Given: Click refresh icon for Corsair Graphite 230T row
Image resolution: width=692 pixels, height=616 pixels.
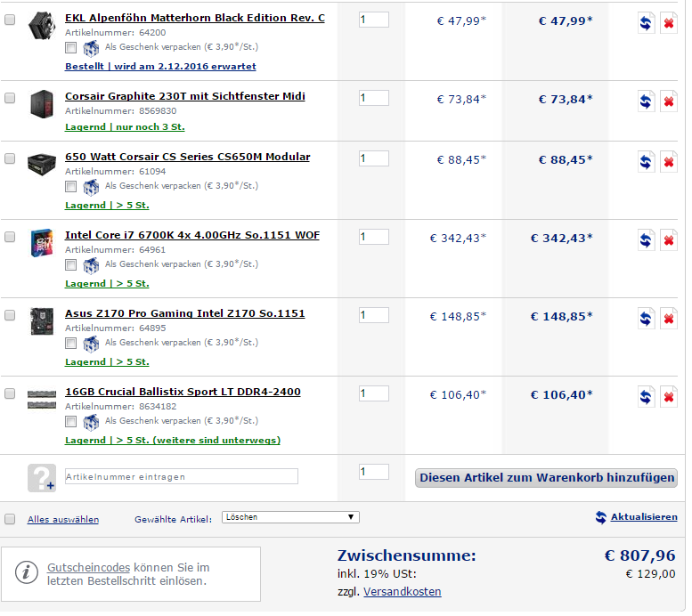Looking at the screenshot, I should pos(646,101).
